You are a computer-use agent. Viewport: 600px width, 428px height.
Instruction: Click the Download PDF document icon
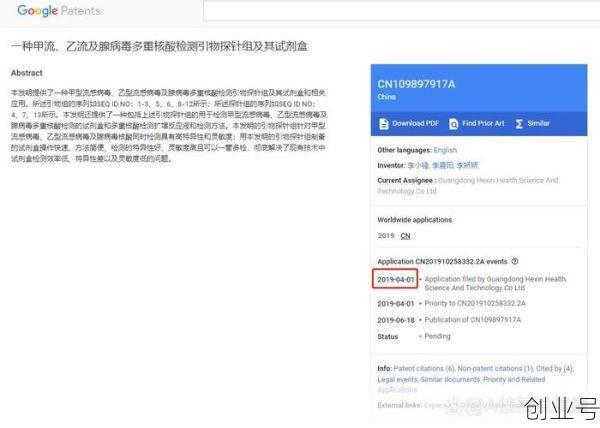pyautogui.click(x=383, y=124)
